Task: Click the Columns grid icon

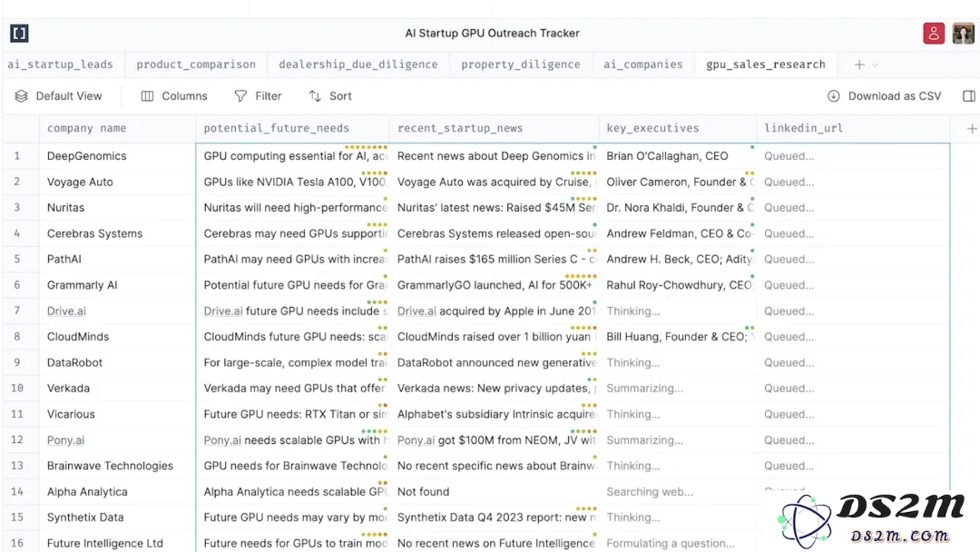Action: (147, 95)
